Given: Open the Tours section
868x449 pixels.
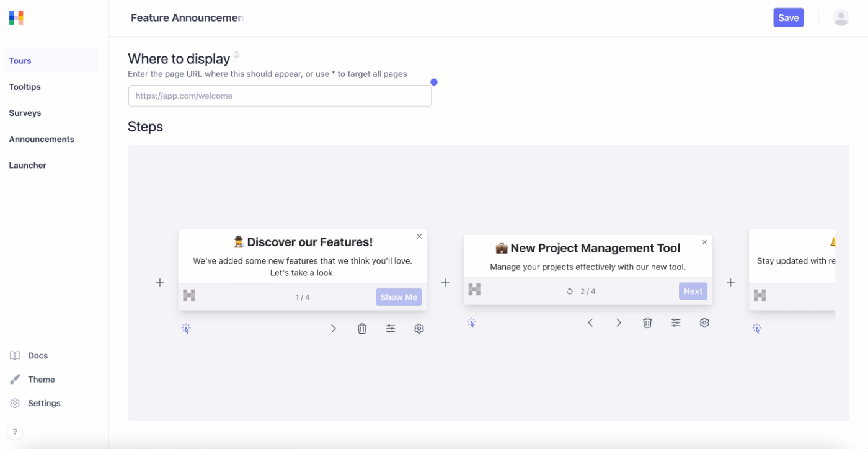Looking at the screenshot, I should click(x=51, y=61).
